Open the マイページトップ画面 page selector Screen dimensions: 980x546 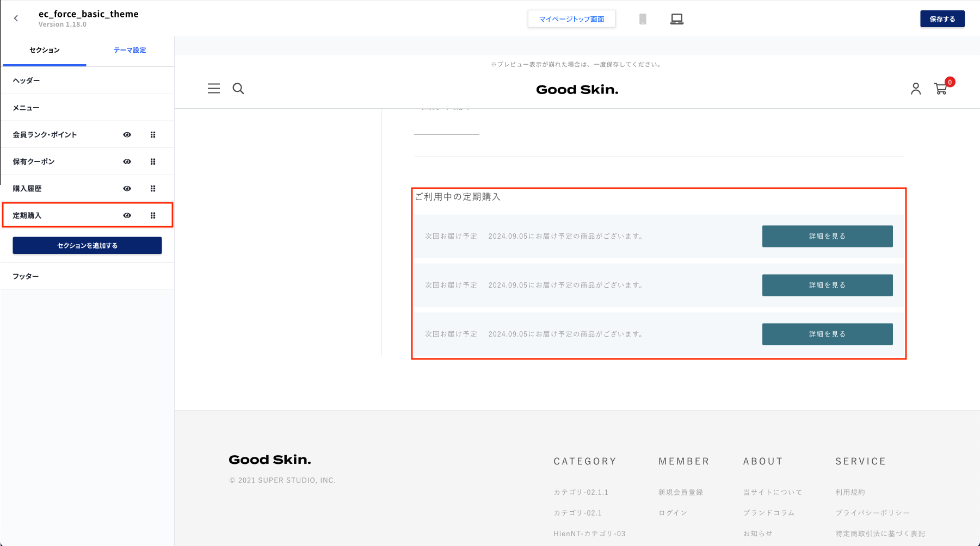571,19
